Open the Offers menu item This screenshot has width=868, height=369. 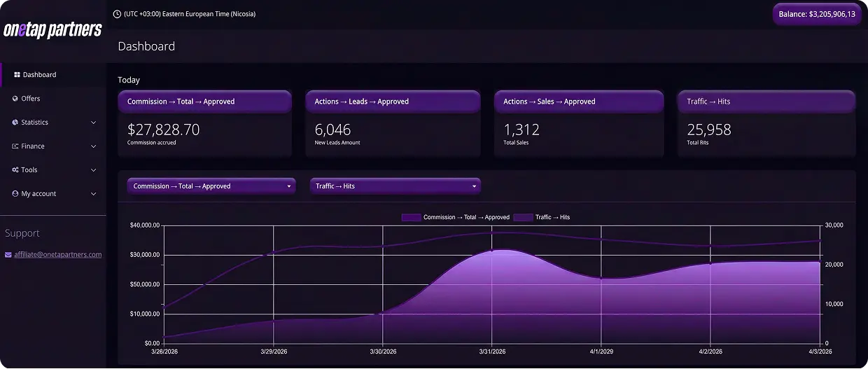(x=53, y=99)
